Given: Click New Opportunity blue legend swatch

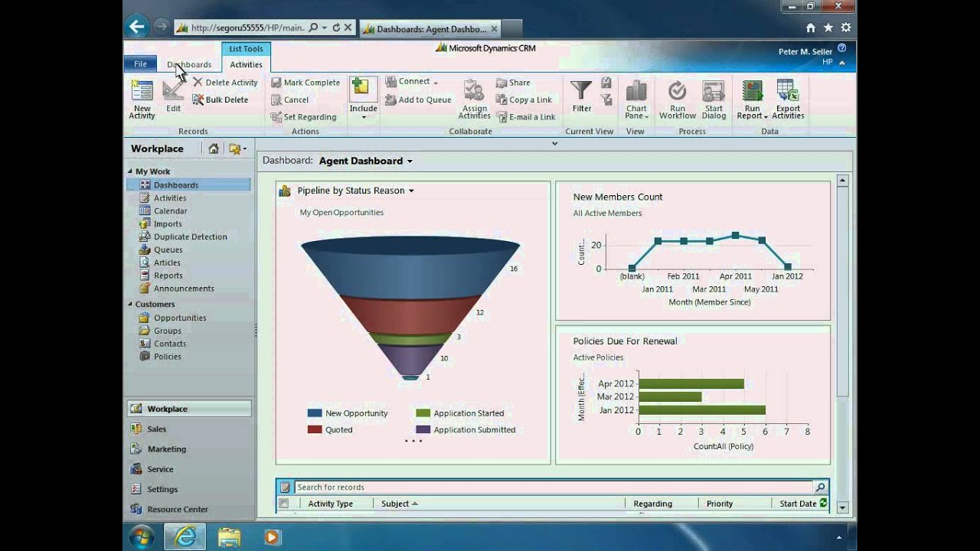Looking at the screenshot, I should pyautogui.click(x=315, y=413).
